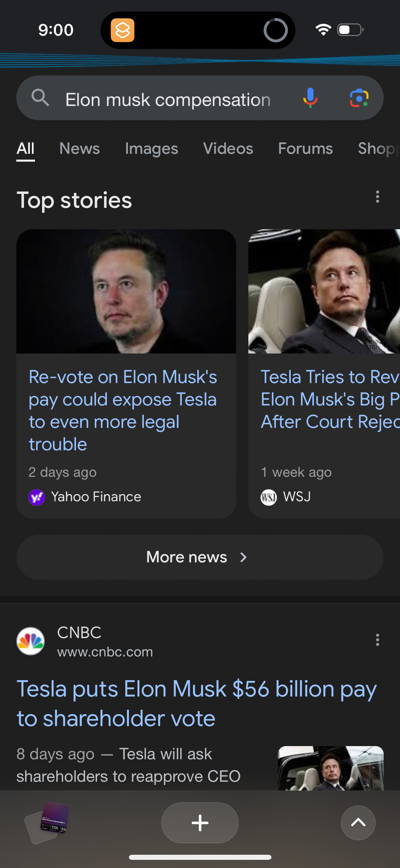Tap the voice search microphone icon
Viewport: 400px width, 868px height.
pyautogui.click(x=310, y=98)
